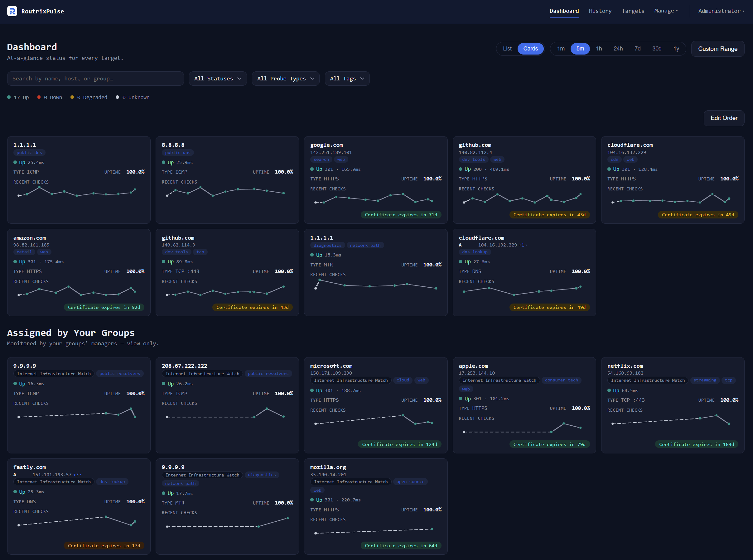The image size is (753, 560).
Task: Expand the +3 addresses on fastly.com card
Action: 77,475
